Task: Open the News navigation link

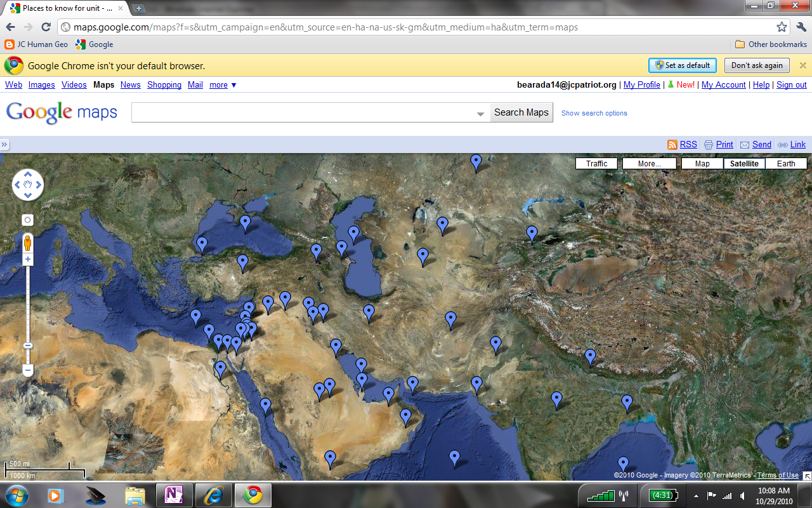Action: click(x=131, y=85)
